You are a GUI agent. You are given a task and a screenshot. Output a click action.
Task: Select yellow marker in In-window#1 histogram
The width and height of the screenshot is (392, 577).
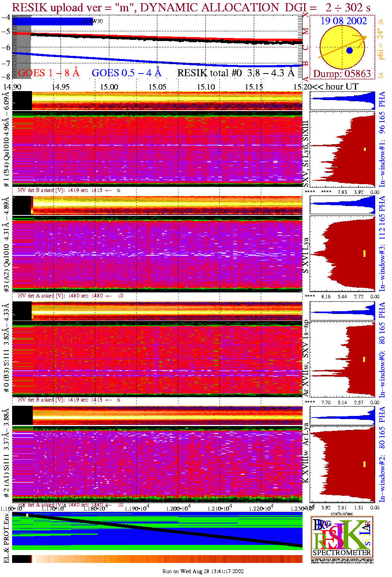click(365, 149)
